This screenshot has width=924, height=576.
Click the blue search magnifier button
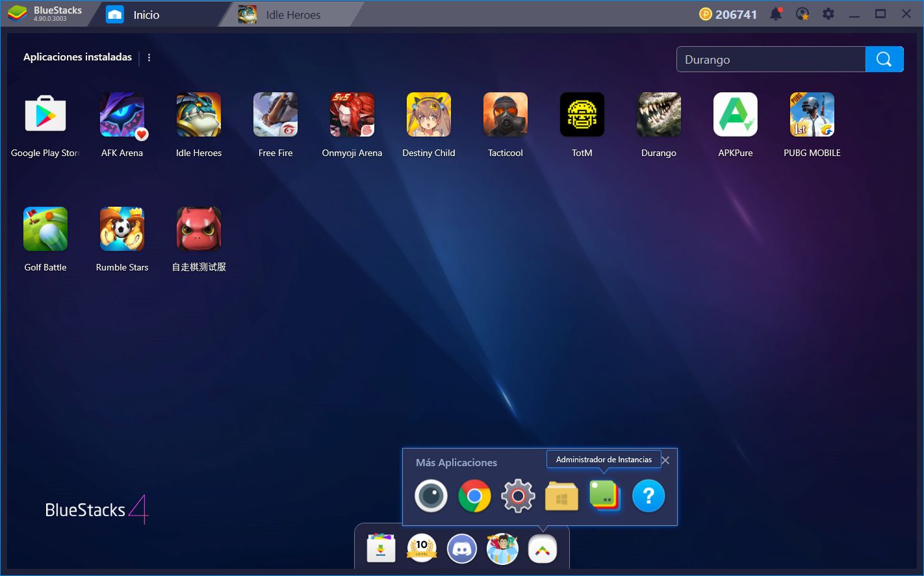click(x=884, y=59)
